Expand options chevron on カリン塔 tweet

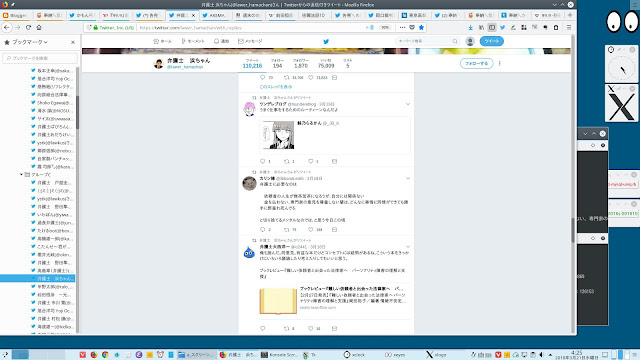[408, 178]
